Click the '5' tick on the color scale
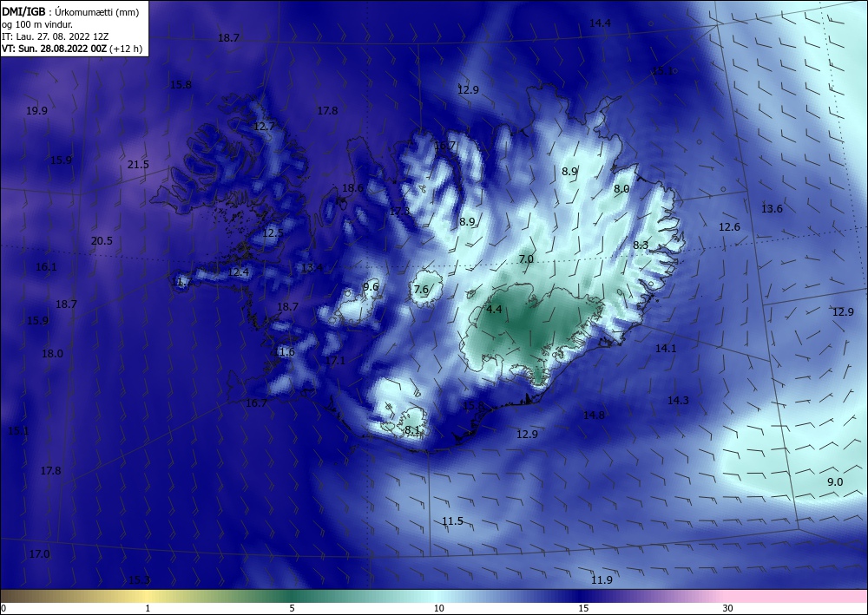The height and width of the screenshot is (615, 868). [x=292, y=608]
